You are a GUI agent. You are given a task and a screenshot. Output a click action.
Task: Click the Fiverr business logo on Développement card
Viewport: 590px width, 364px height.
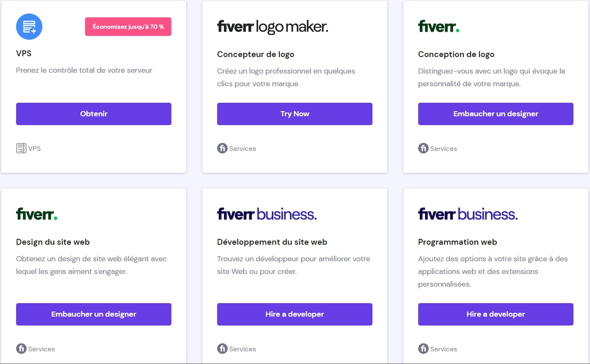(267, 214)
